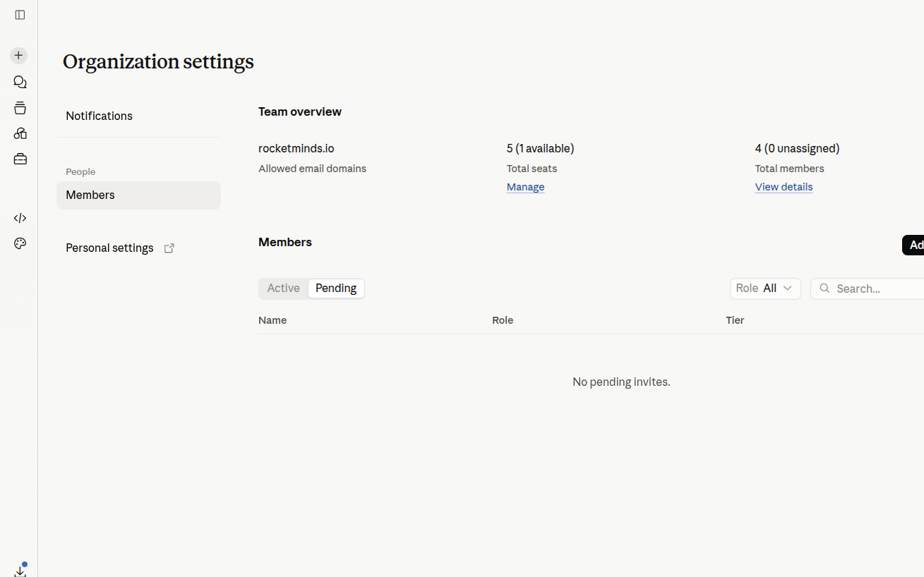Click the Role column header
The height and width of the screenshot is (577, 924).
click(503, 320)
